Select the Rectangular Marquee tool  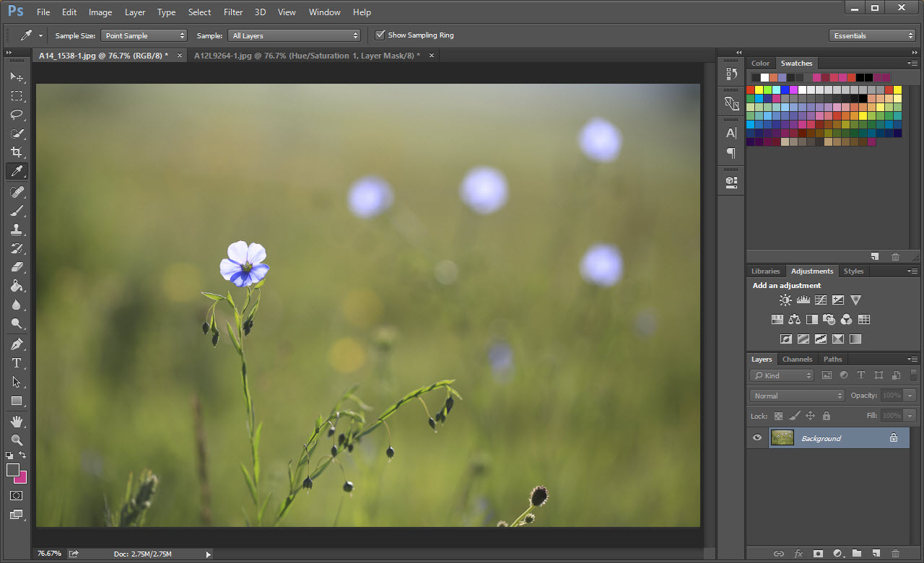click(x=17, y=96)
